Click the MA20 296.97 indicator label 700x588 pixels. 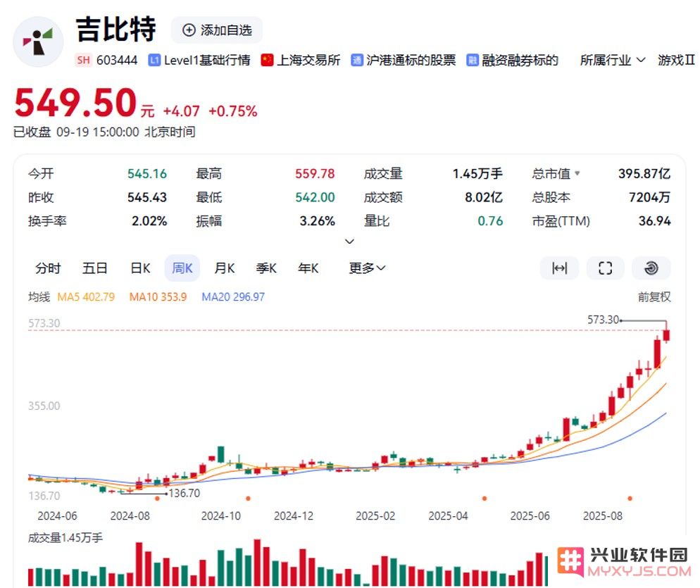pyautogui.click(x=233, y=297)
